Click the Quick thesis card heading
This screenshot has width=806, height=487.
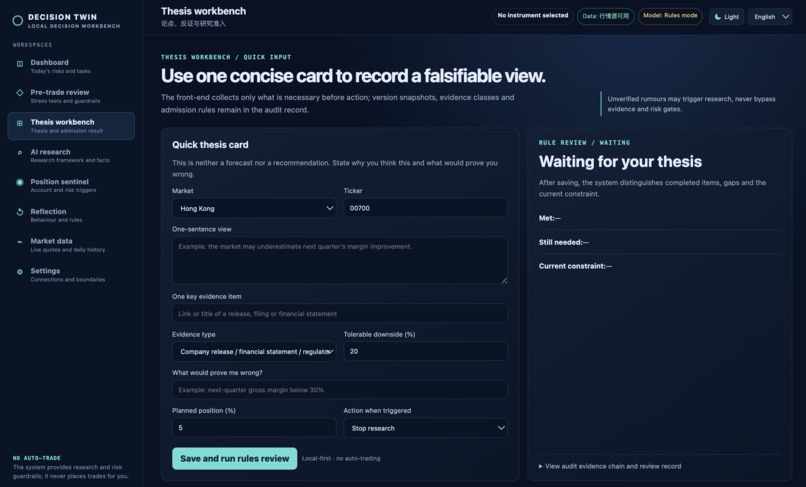pyautogui.click(x=210, y=145)
